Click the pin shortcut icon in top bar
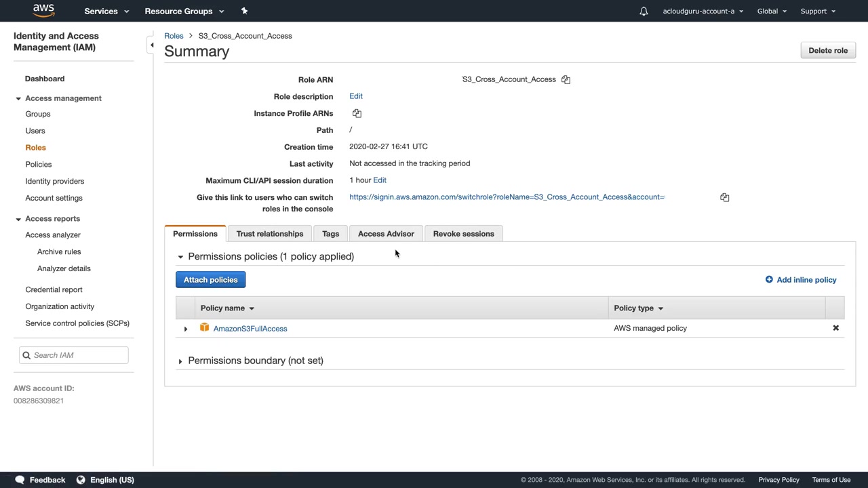Screen dimensions: 868x488 (244, 11)
